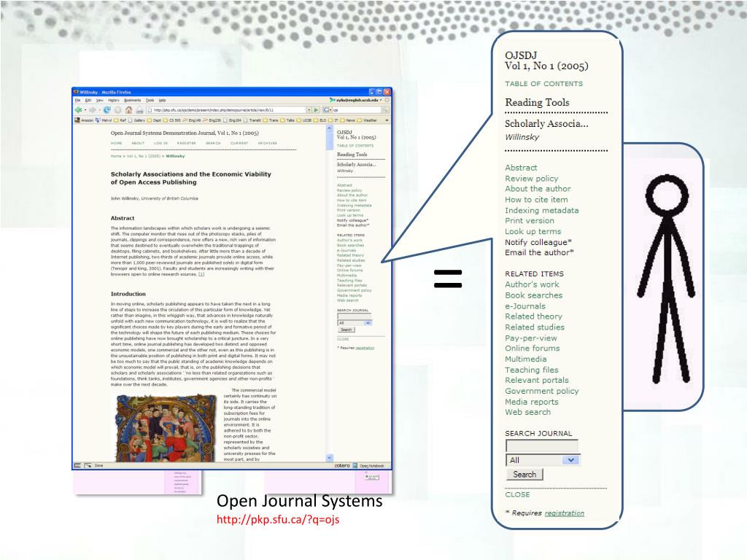Go to the browser Home icon
747x560 pixels.
coord(128,110)
